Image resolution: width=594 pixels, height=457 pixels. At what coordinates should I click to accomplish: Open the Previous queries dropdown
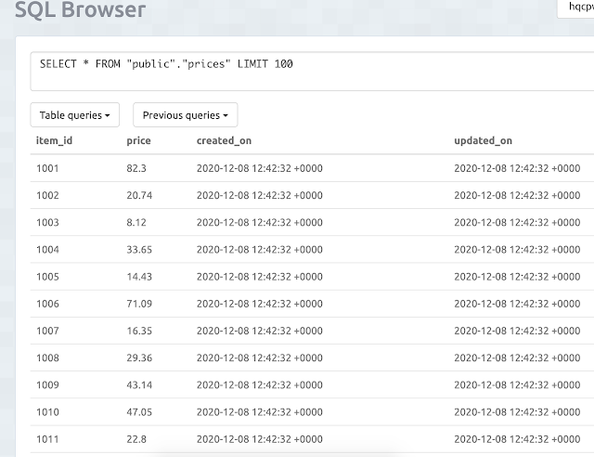(185, 115)
